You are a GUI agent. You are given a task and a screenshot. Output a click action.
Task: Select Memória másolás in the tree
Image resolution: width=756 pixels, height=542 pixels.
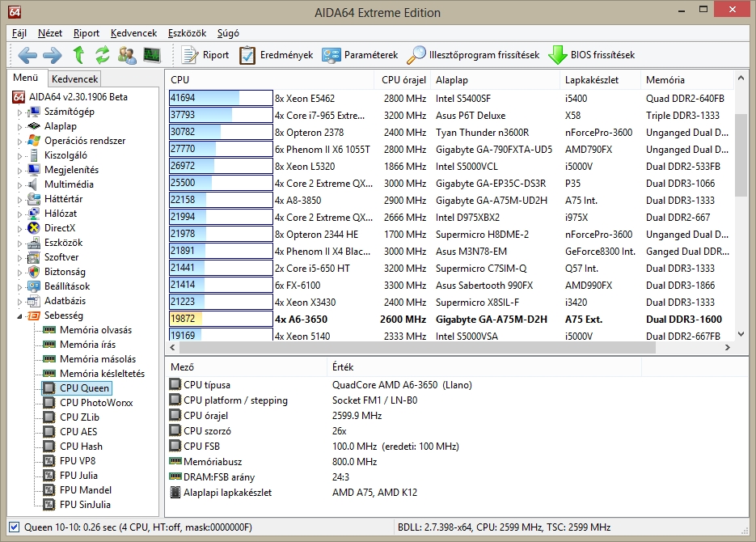tap(97, 358)
